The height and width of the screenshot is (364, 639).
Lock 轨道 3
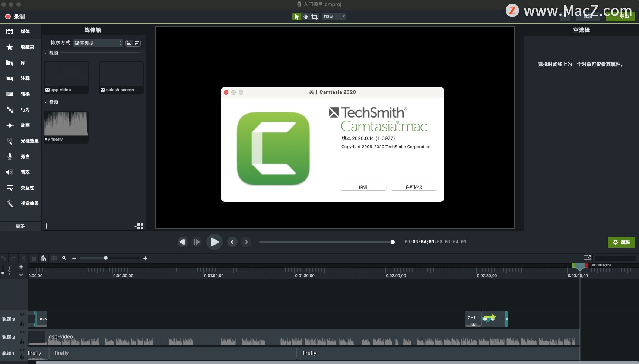point(22,324)
